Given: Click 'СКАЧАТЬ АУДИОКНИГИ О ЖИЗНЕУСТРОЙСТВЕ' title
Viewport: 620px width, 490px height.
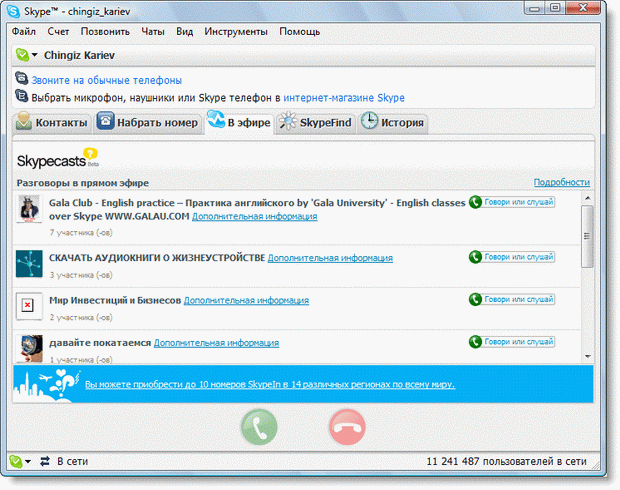Looking at the screenshot, I should click(157, 258).
